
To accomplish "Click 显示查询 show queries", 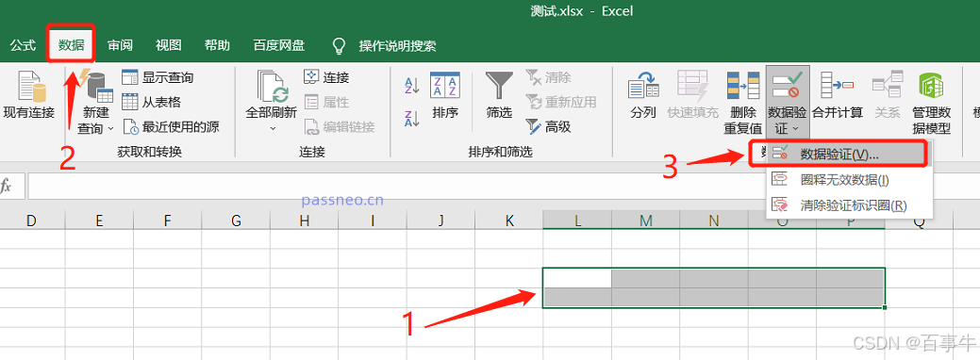I will [158, 77].
